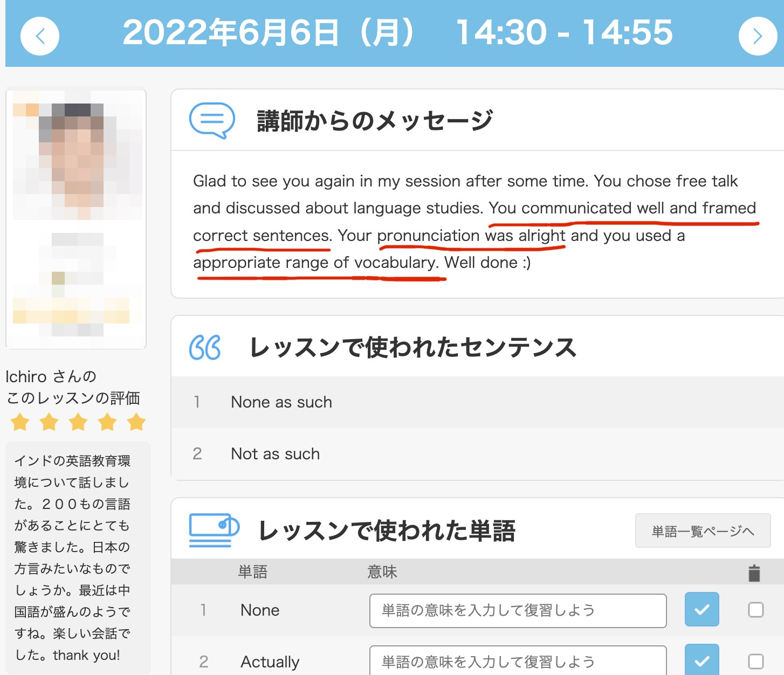Click the lesson time 14:30 - 14:55
The width and height of the screenshot is (784, 675).
tap(565, 32)
